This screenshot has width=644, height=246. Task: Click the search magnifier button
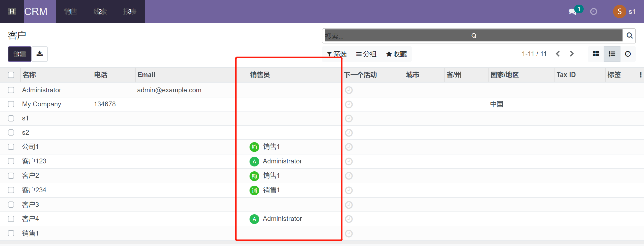(629, 36)
